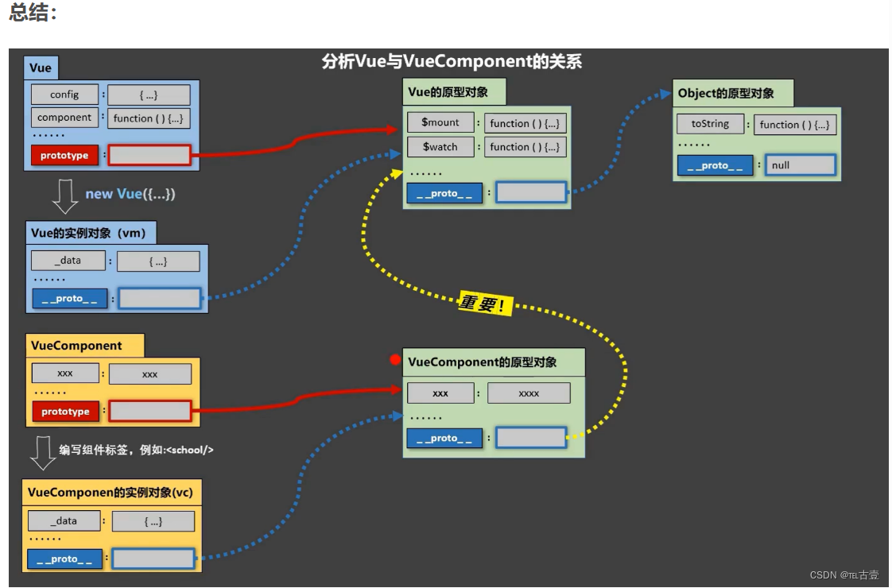Click the red "prototype" label in VueComponent
The image size is (892, 588).
pos(65,411)
